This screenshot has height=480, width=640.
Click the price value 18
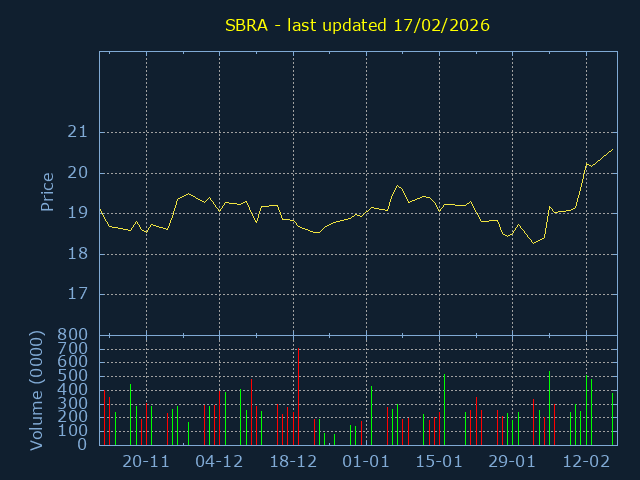click(78, 254)
